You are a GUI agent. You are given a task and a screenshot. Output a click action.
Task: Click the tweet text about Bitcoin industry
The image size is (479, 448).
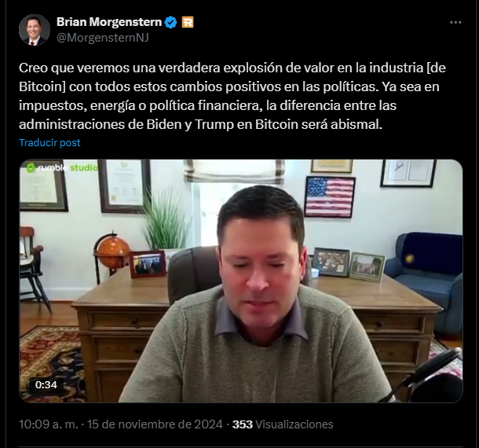pos(232,96)
